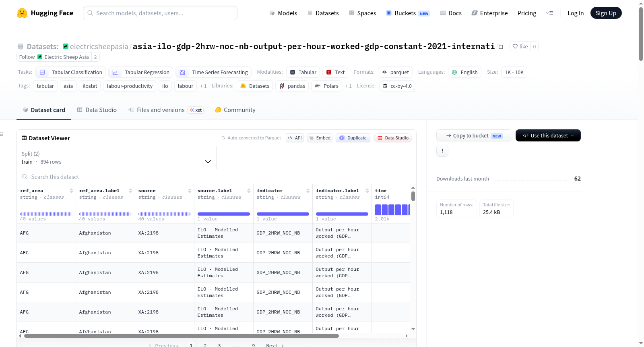This screenshot has width=644, height=347.
Task: Select the Tabular Classification task tag
Action: click(71, 72)
